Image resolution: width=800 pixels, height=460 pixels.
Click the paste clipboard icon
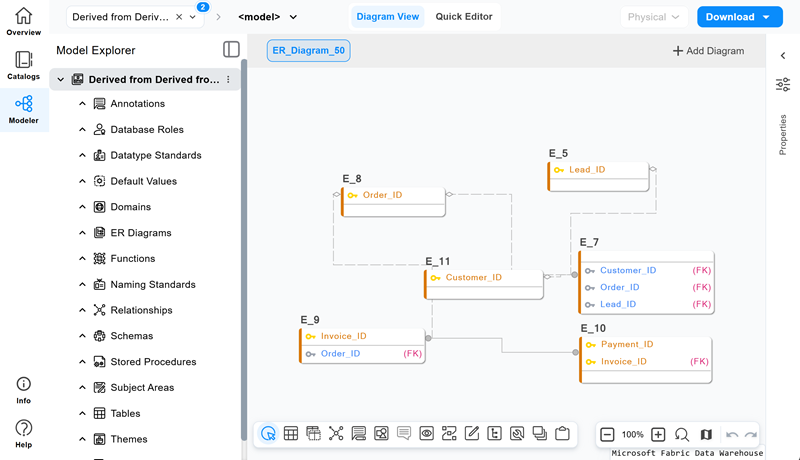[562, 433]
